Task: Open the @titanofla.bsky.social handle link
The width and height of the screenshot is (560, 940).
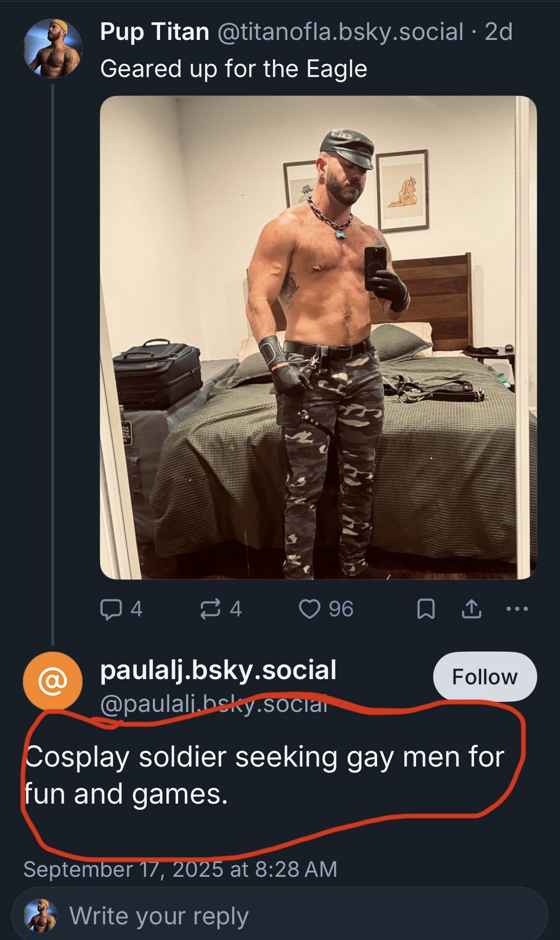Action: pos(340,32)
